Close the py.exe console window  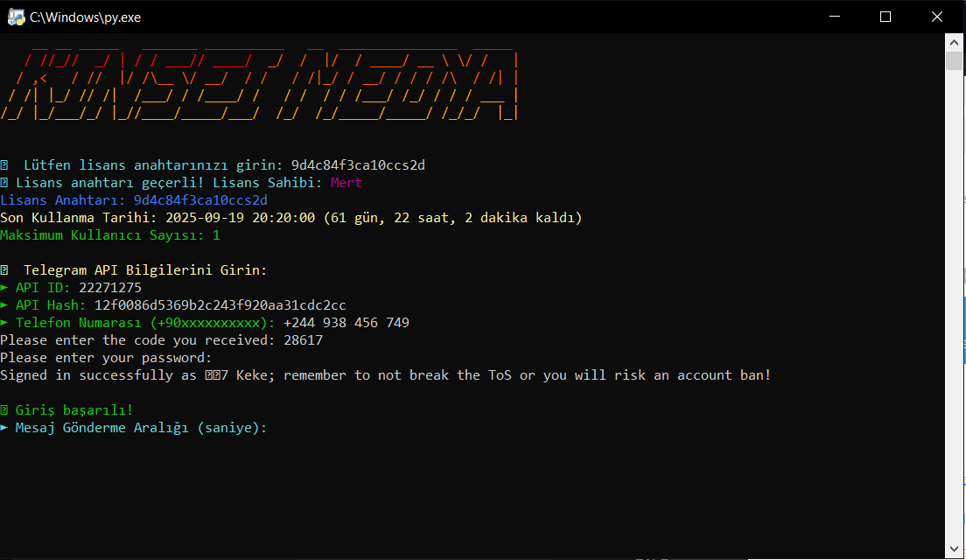(x=937, y=17)
